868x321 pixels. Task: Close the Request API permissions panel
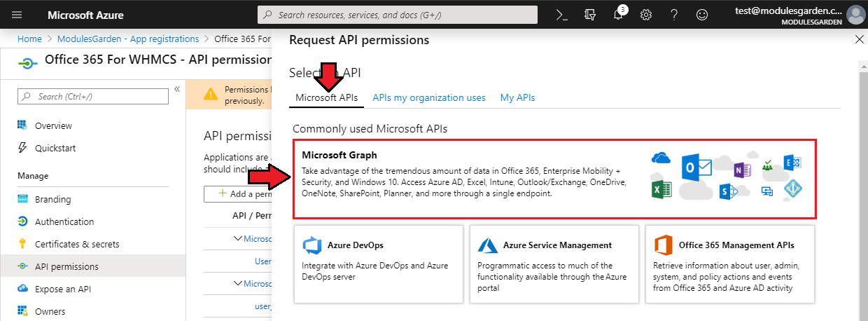pyautogui.click(x=860, y=40)
